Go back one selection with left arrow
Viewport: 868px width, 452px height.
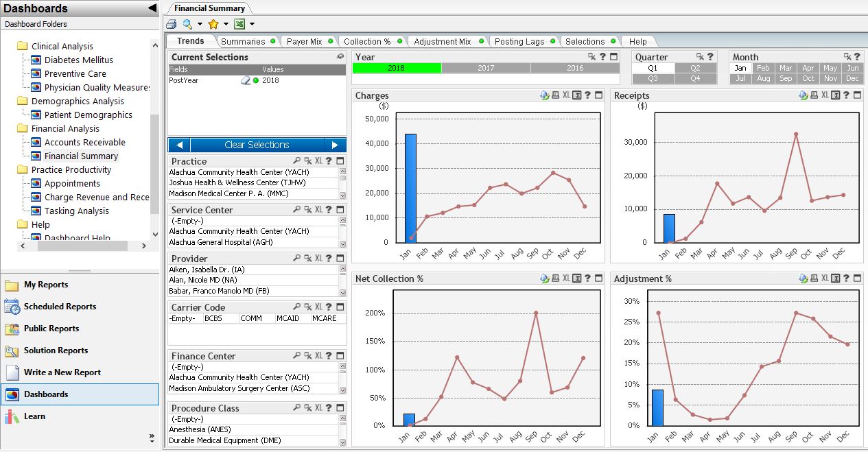tap(179, 145)
